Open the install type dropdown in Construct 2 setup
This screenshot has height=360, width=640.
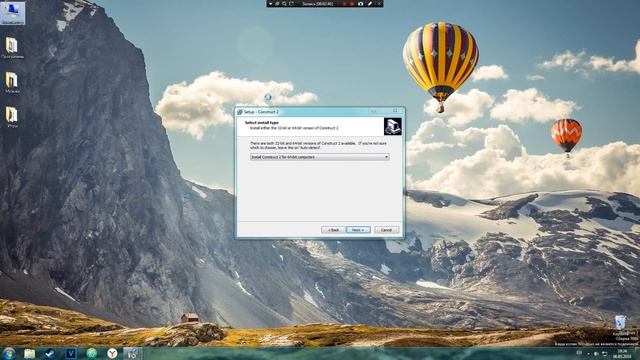[319, 157]
